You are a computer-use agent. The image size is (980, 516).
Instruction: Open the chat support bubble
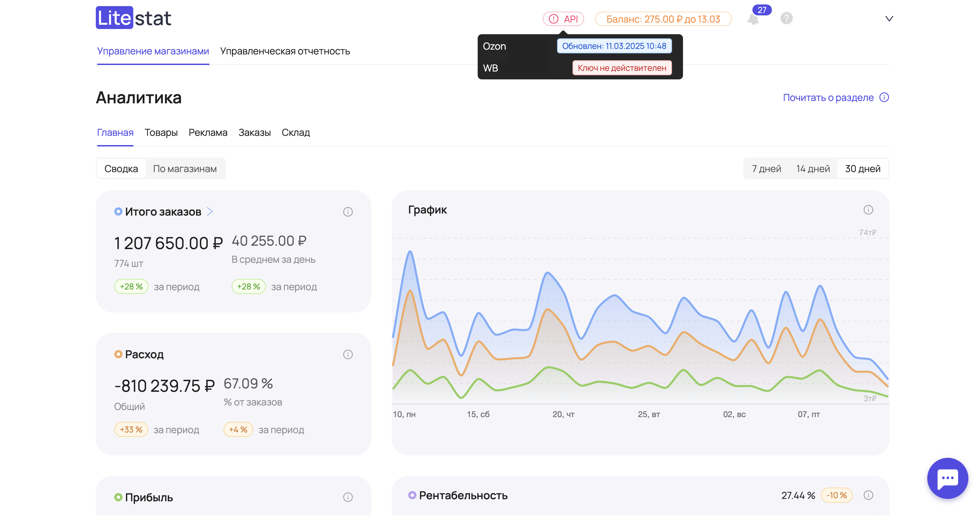[x=947, y=478]
